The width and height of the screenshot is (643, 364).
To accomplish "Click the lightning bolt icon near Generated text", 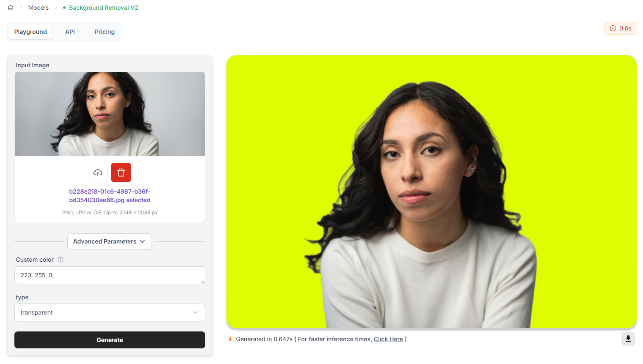I will 230,339.
